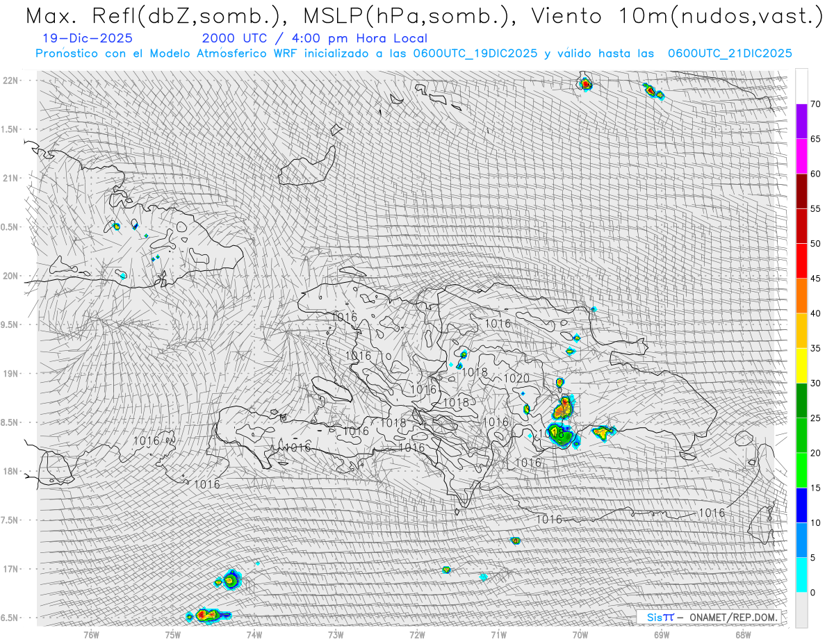
Task: Click the map title starting 'Max. Refl(dbZ,somb.)'
Action: coord(424,15)
